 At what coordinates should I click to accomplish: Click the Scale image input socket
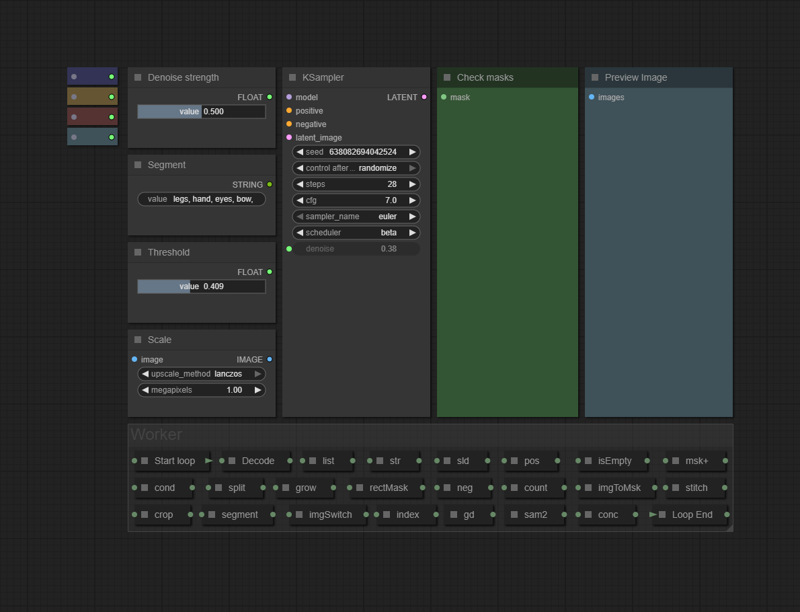click(135, 360)
